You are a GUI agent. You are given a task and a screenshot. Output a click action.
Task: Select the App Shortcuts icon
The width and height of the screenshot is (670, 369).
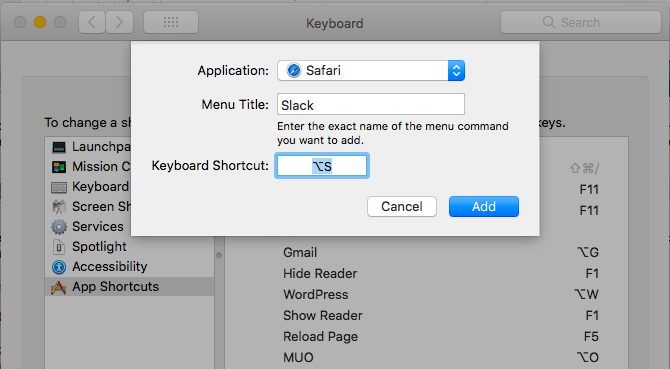(x=59, y=287)
